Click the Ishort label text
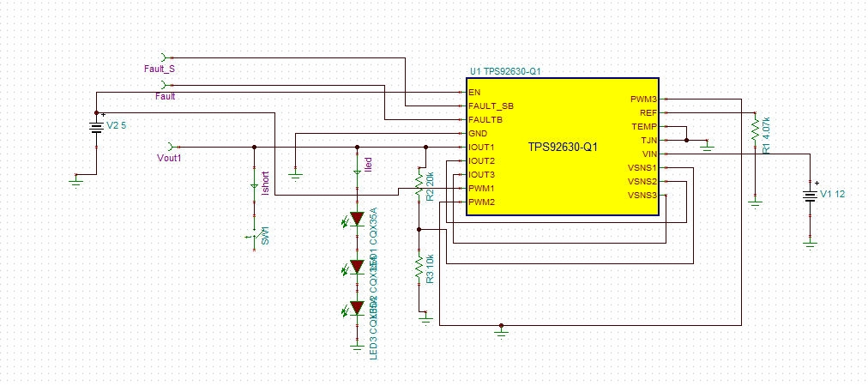Viewport: 868px width, 386px height. click(x=265, y=185)
